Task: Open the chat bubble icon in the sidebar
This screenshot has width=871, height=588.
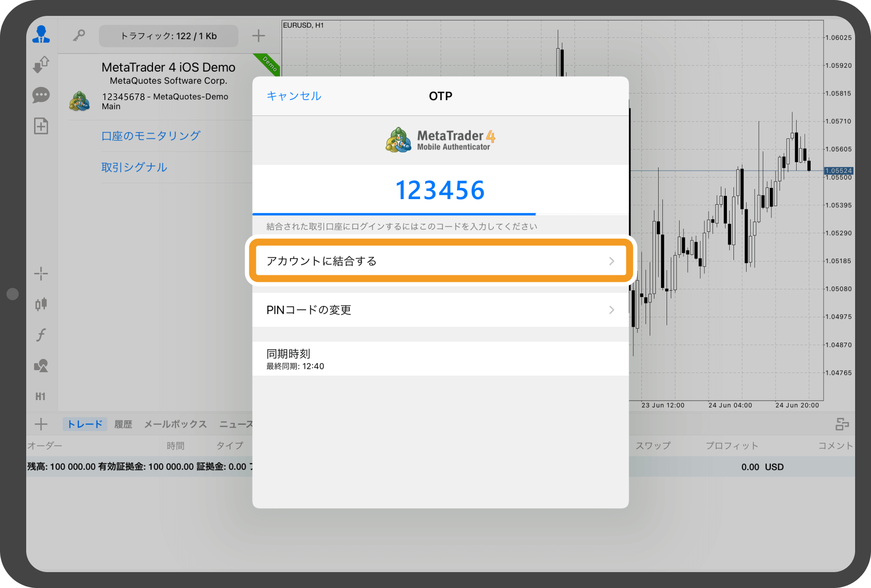Action: [41, 95]
